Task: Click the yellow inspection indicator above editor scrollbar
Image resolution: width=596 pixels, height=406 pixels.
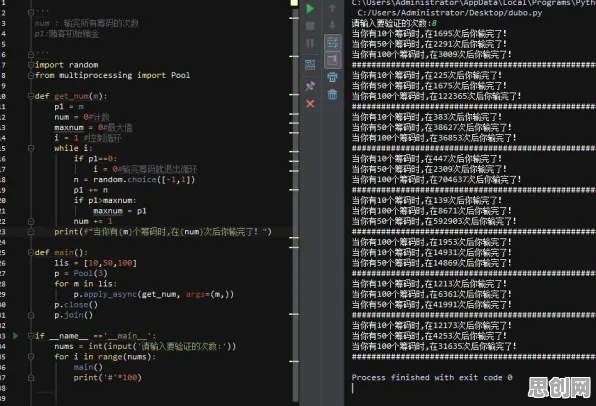Action: [x=294, y=3]
